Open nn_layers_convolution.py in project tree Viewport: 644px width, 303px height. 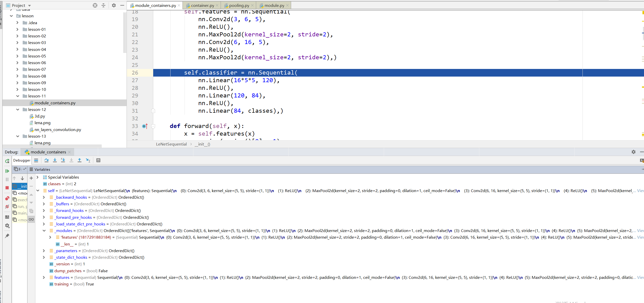[58, 129]
